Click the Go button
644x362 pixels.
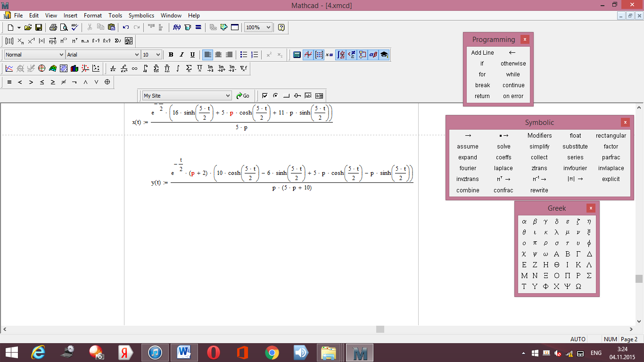click(243, 96)
